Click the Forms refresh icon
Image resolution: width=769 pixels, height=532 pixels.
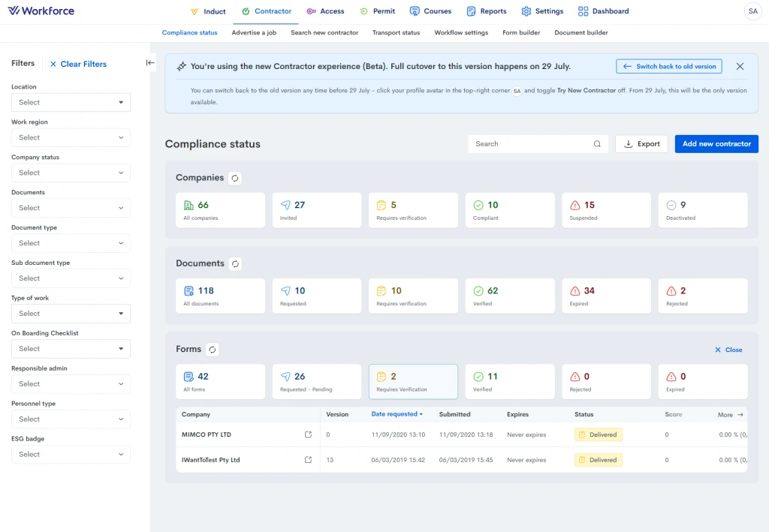tap(213, 349)
